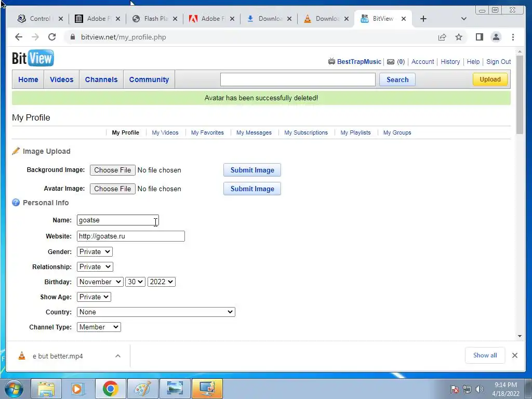Choose file for Avatar Image
The width and height of the screenshot is (532, 399).
(x=112, y=189)
